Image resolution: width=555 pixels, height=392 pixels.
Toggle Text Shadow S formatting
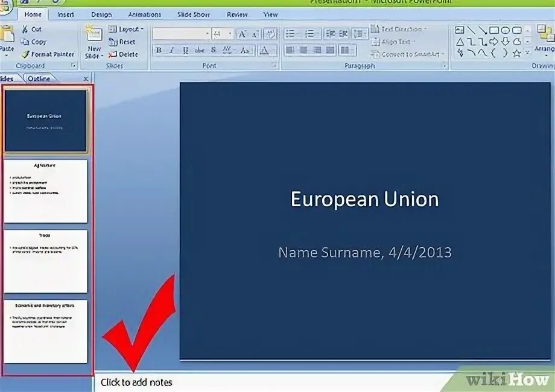(x=214, y=50)
